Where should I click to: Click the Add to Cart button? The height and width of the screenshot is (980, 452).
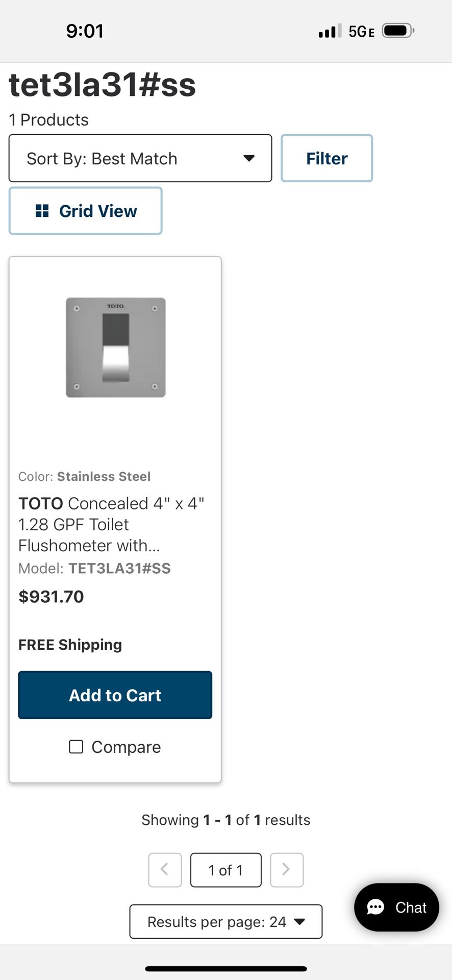pos(115,695)
